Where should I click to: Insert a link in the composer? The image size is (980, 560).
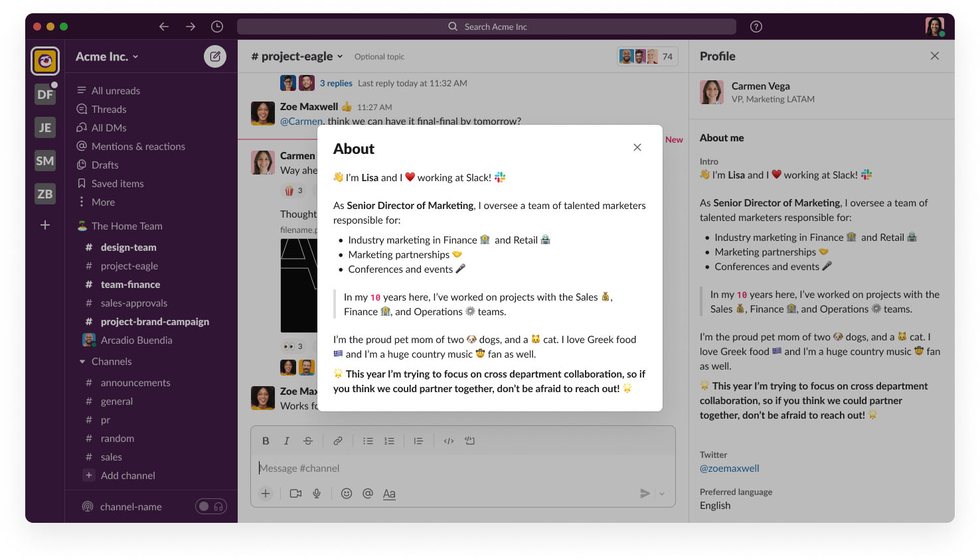338,441
